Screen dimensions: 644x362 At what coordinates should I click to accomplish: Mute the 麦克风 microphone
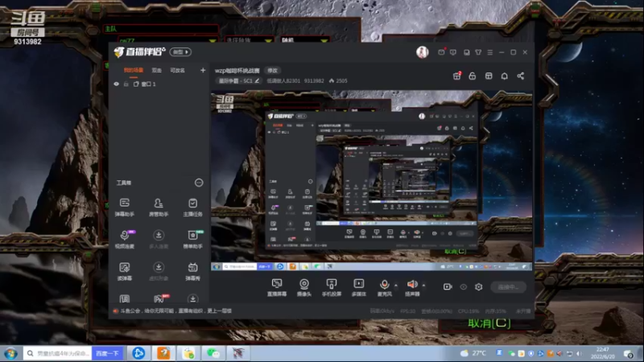click(385, 287)
